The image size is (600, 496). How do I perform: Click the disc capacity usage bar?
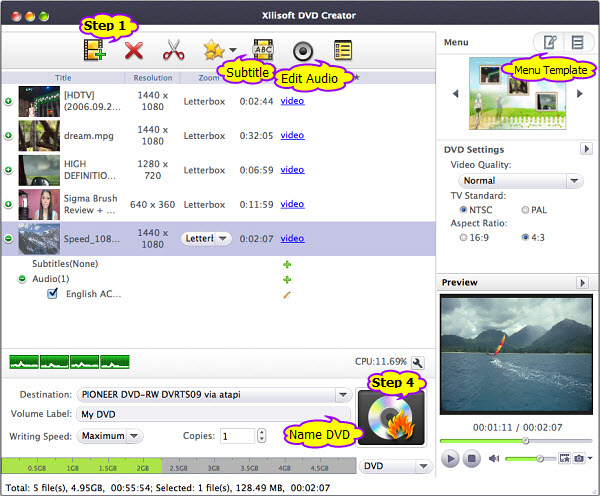point(179,466)
